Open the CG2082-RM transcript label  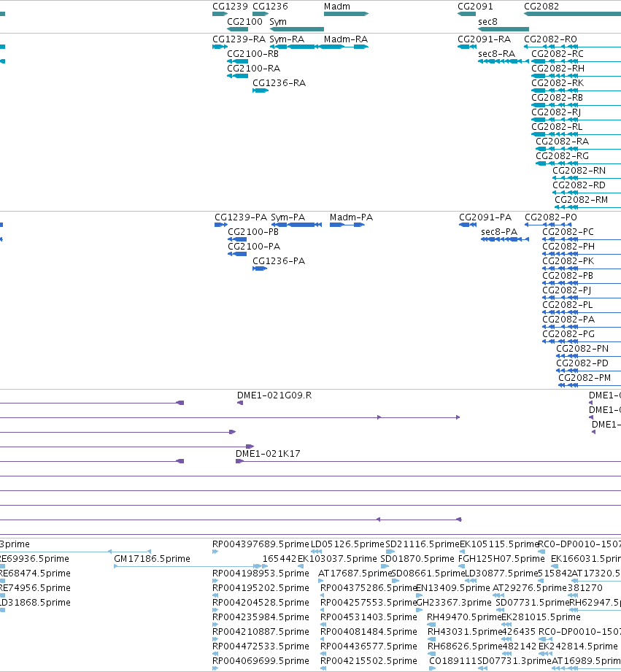point(581,200)
